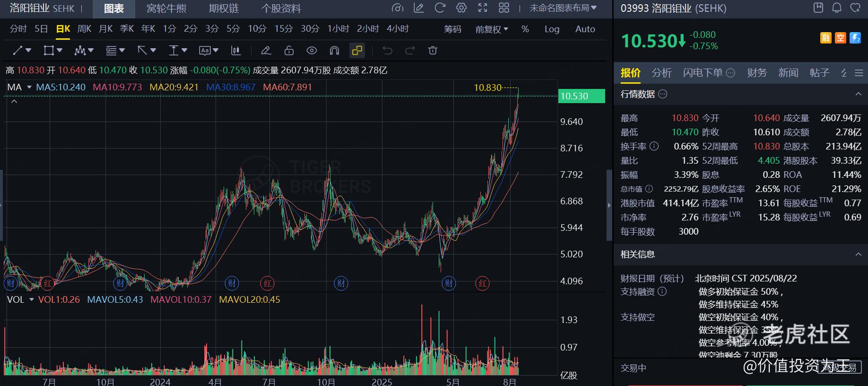
Task: Add stock to watchlist with heart icon
Action: [x=855, y=8]
